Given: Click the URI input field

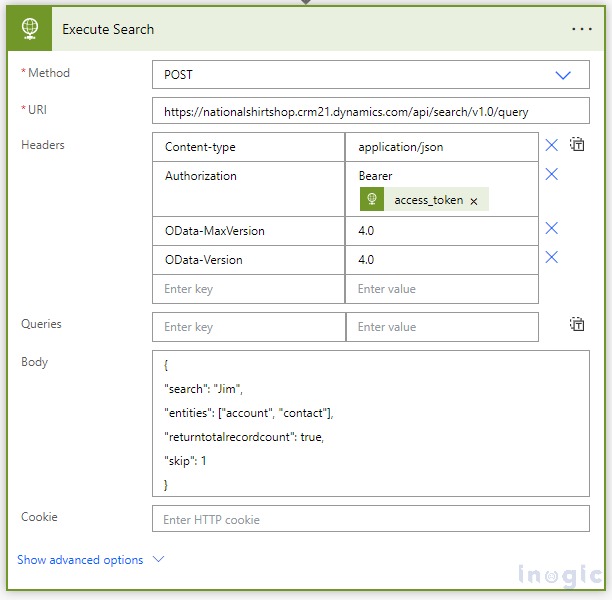Looking at the screenshot, I should tap(370, 110).
